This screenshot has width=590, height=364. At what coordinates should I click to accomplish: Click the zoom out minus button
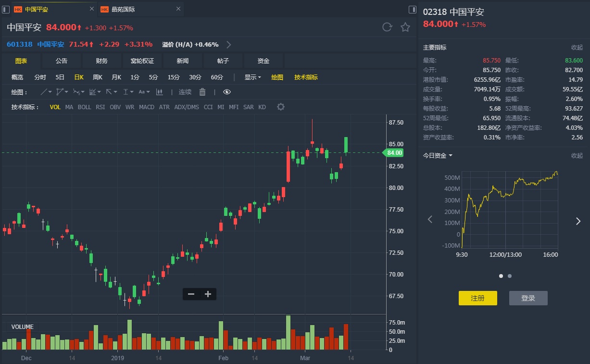click(x=191, y=294)
